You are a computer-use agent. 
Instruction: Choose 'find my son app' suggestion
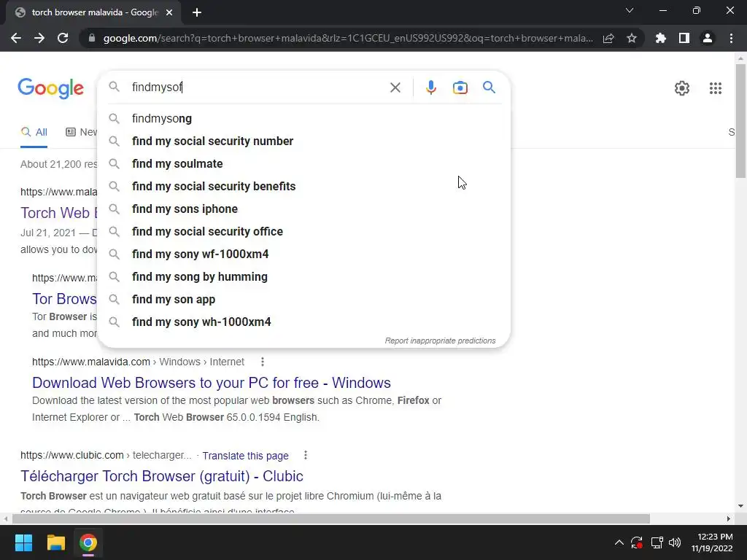(x=304, y=300)
